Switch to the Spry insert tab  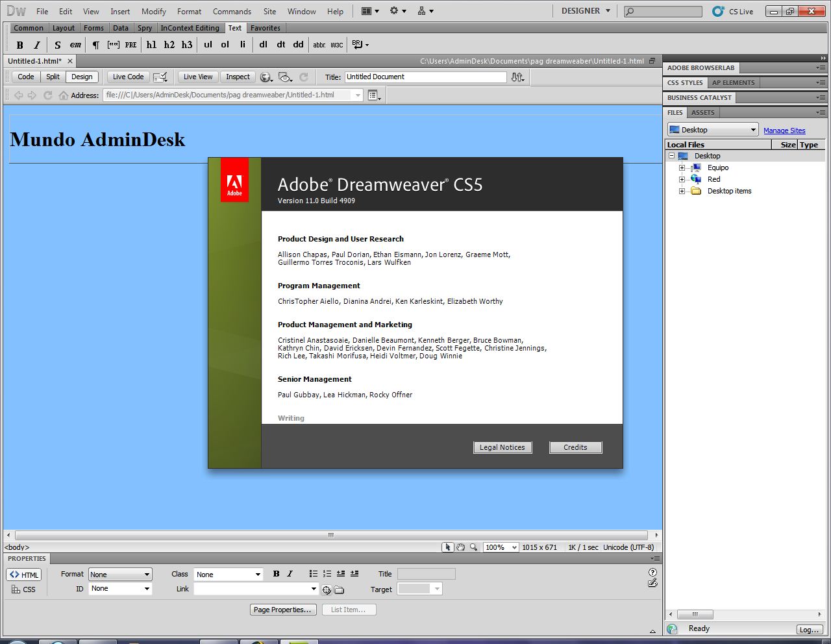coord(145,28)
